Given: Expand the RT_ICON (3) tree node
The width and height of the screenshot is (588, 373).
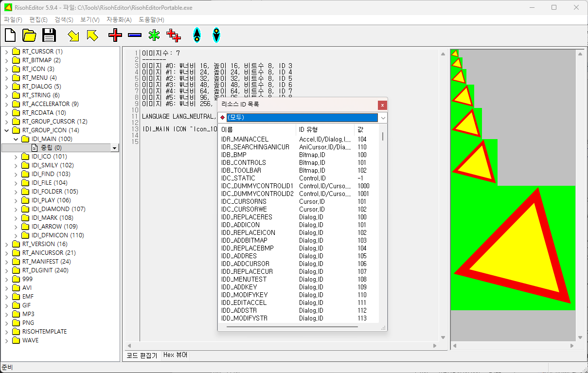Looking at the screenshot, I should (6, 69).
